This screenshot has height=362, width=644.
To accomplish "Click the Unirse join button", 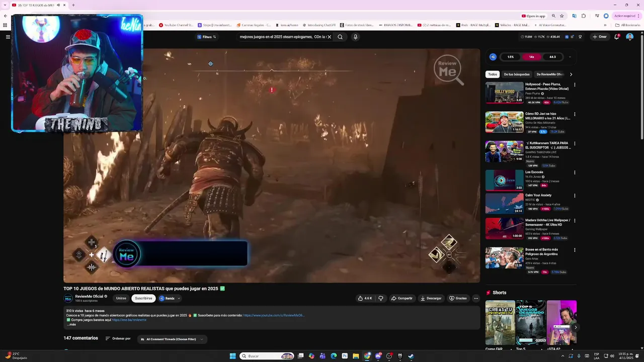I will point(121,298).
